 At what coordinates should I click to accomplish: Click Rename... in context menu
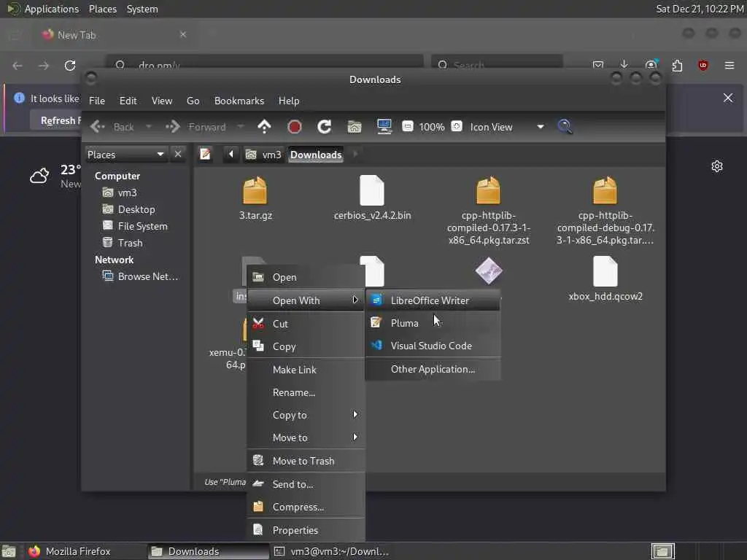[306, 393]
